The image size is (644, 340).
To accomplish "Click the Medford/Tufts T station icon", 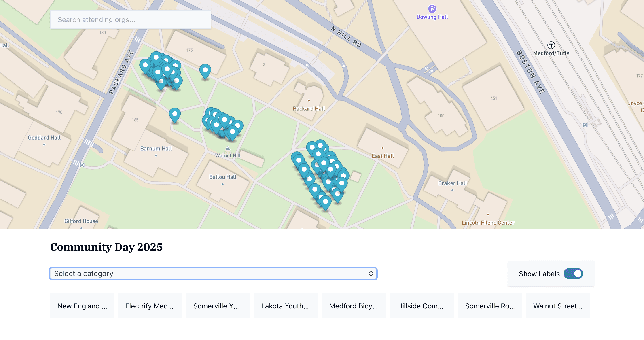I will [x=551, y=45].
